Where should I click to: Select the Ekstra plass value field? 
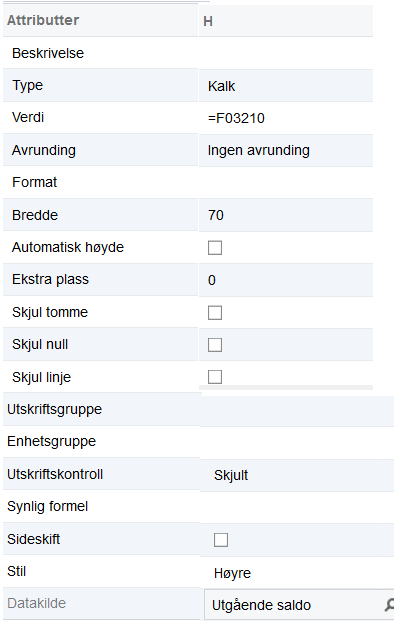pyautogui.click(x=286, y=280)
